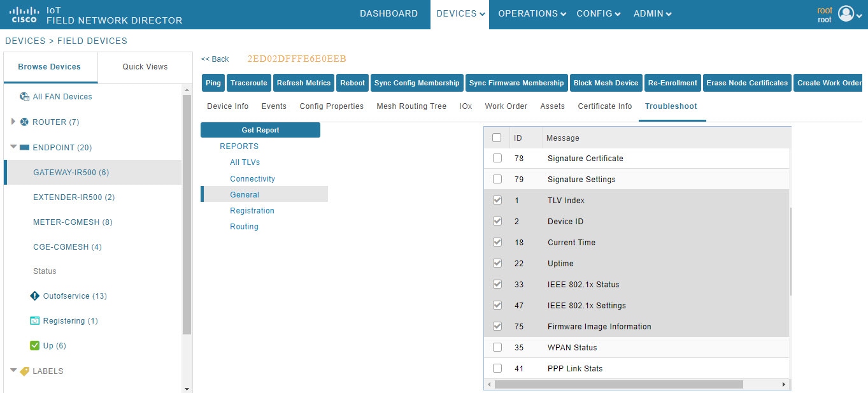Select the Connectivity report
868x393 pixels.
[x=253, y=179]
